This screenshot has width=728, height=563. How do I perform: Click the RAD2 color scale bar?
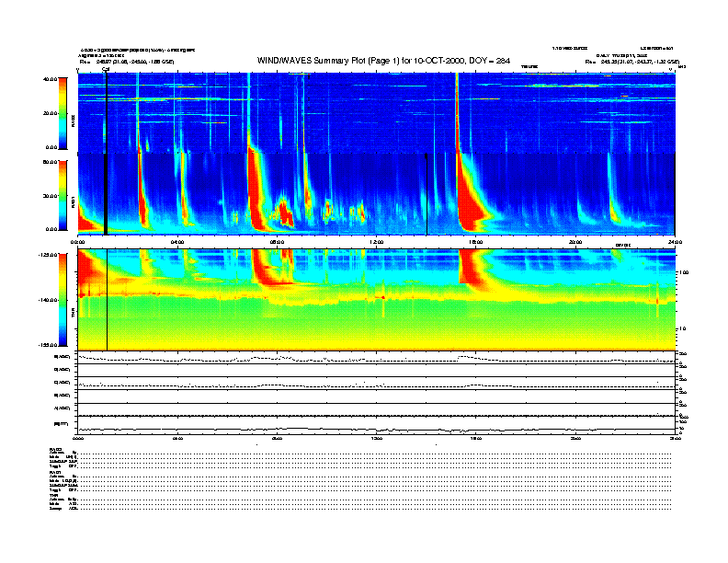63,113
